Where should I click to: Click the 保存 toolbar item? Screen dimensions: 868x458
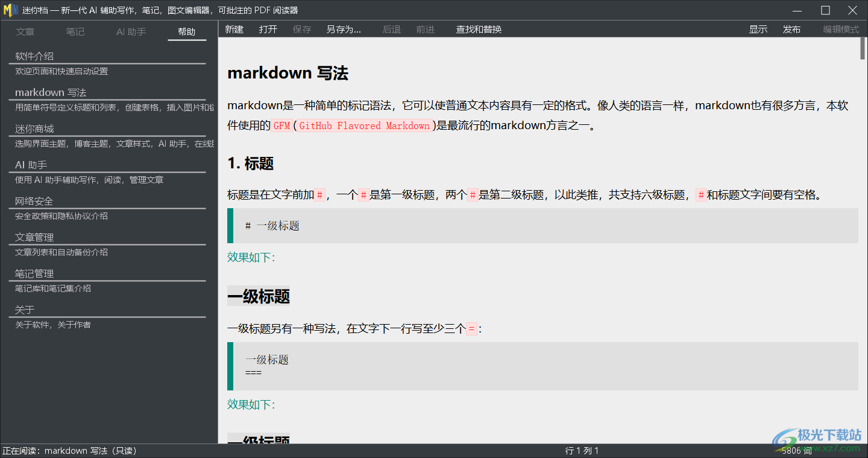[302, 29]
